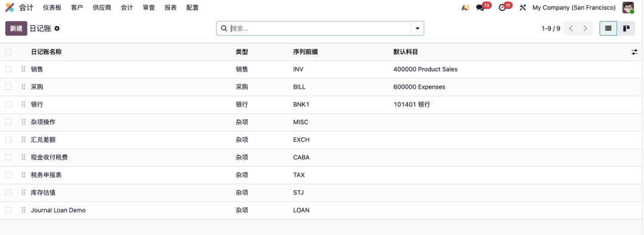Open the My Company (San Francisco) switcher

pos(574,7)
